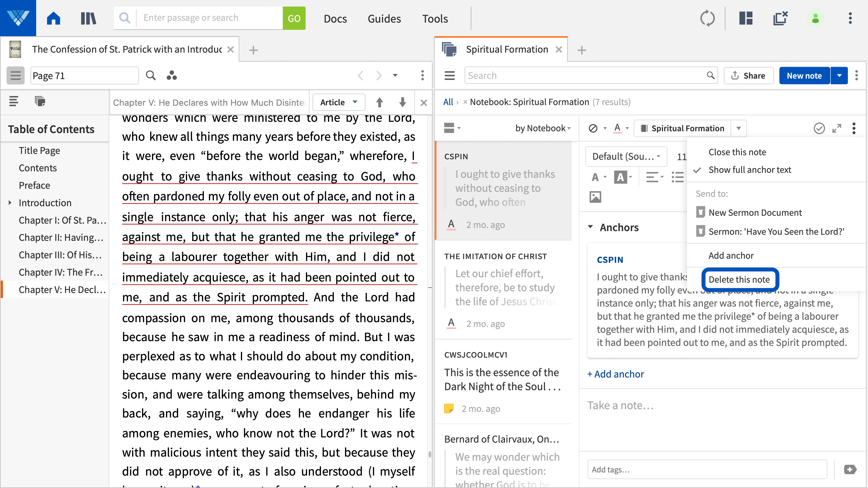Close the Spiritual Formation tab
868x488 pixels.
pyautogui.click(x=559, y=49)
